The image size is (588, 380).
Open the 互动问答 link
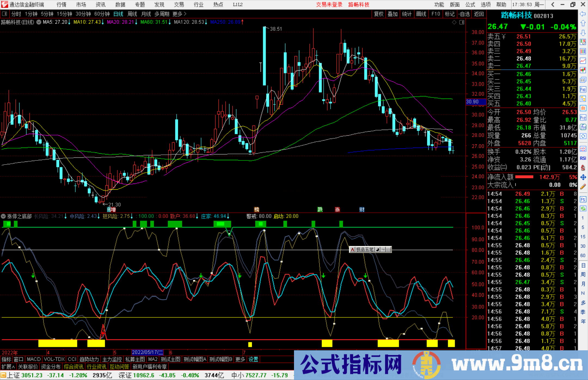[119, 367]
